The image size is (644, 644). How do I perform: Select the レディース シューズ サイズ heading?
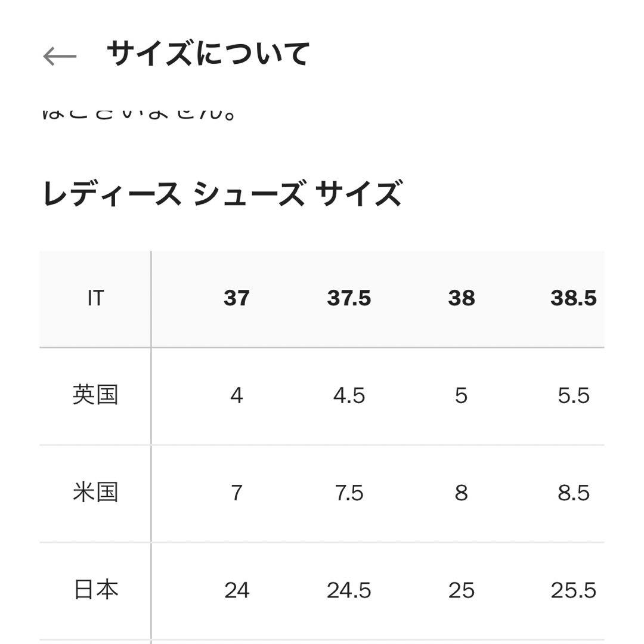[222, 189]
